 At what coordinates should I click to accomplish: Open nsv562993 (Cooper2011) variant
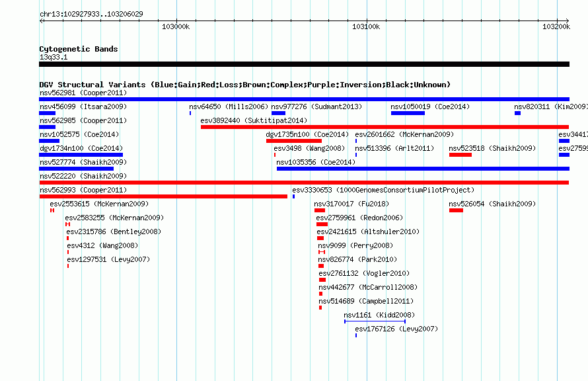pyautogui.click(x=83, y=190)
